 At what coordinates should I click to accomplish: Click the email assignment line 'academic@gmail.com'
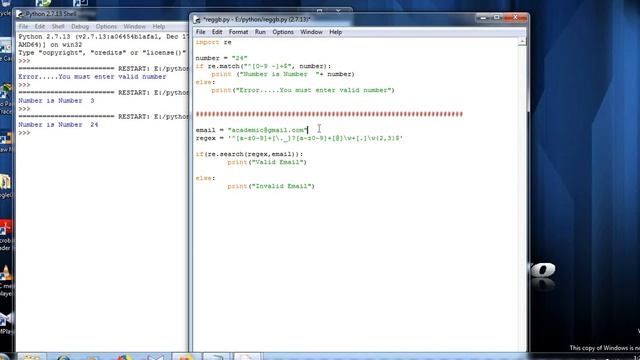click(251, 130)
